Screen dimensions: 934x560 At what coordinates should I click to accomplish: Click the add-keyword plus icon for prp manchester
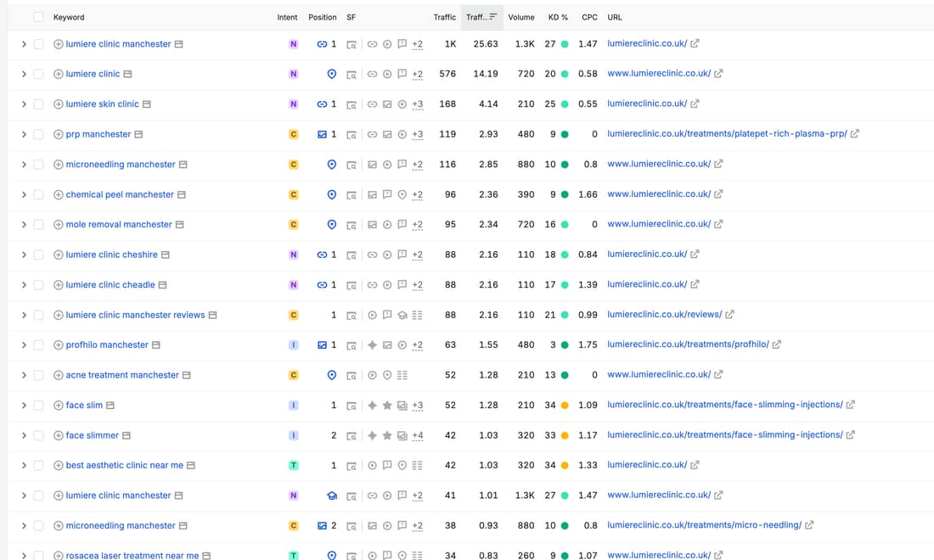(x=59, y=135)
